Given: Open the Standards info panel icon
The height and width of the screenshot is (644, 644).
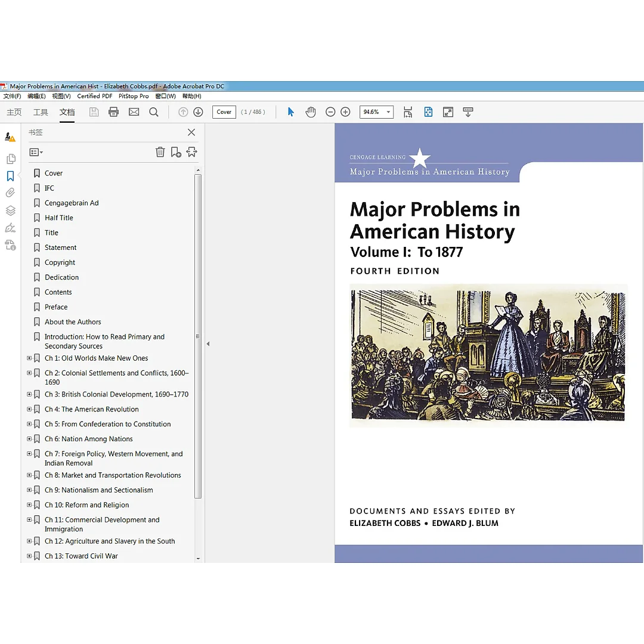Looking at the screenshot, I should pos(10,245).
